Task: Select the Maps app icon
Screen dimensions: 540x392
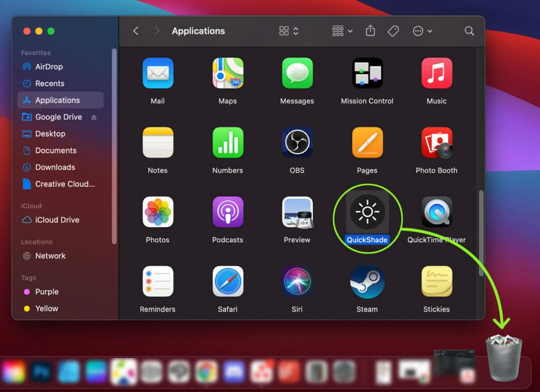Action: tap(228, 73)
